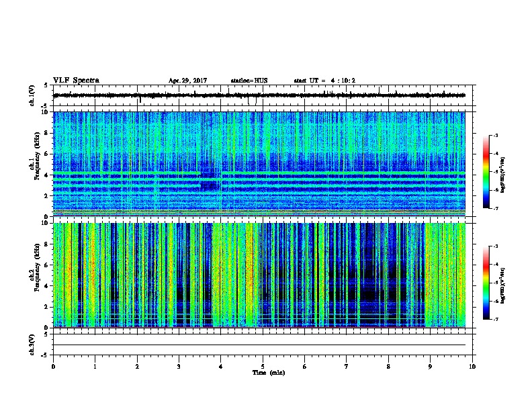Screen dimensions: 532x411
Task: Click the 'ch.3(V)' axis label
Action: (32, 345)
